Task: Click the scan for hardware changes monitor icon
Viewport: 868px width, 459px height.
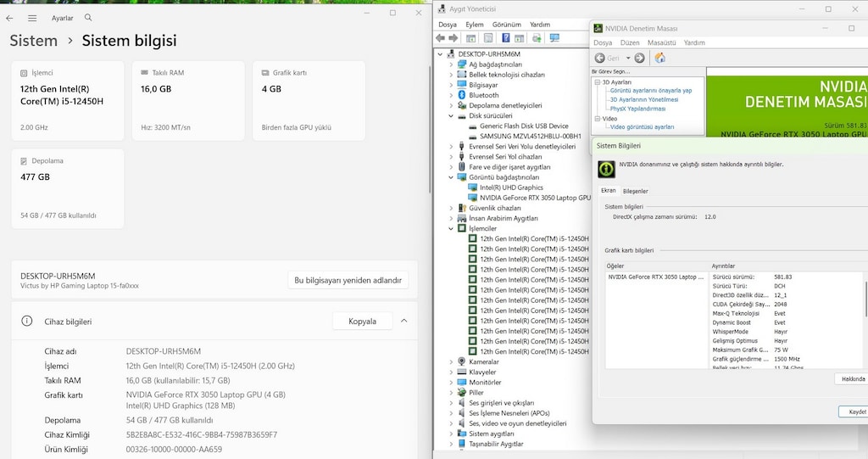Action: (554, 37)
